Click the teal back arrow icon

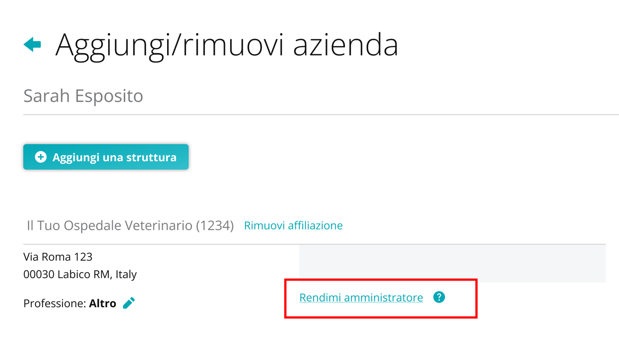tap(32, 44)
